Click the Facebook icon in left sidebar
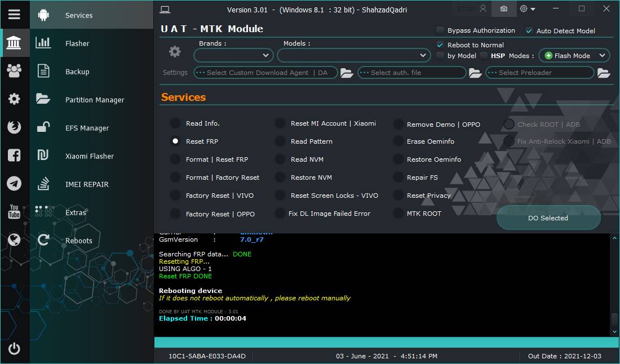Image resolution: width=620 pixels, height=364 pixels. pyautogui.click(x=14, y=156)
